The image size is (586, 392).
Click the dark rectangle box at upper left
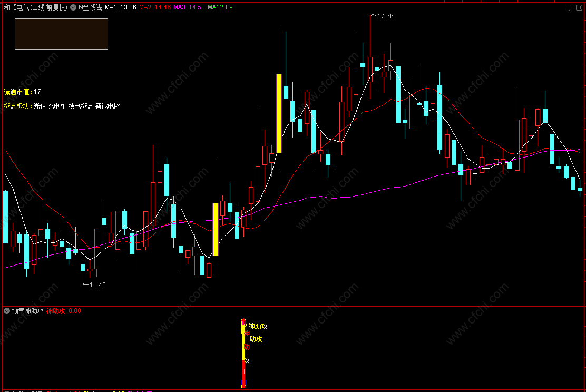pos(61,34)
